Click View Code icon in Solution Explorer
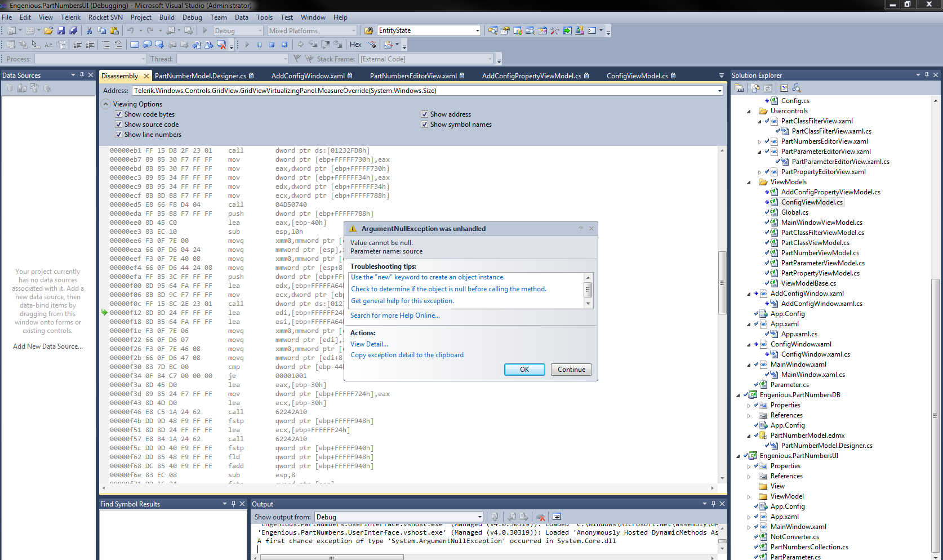943x560 pixels. pos(784,88)
